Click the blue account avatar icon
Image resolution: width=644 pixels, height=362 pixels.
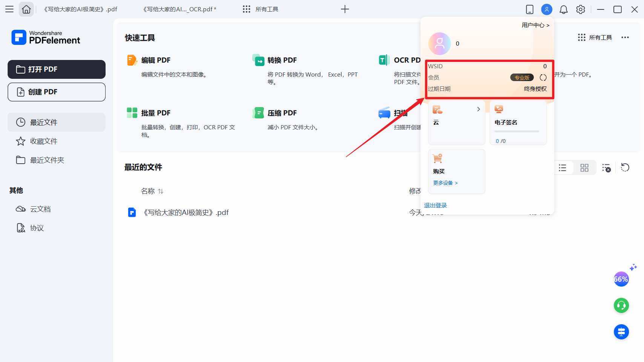click(x=546, y=9)
